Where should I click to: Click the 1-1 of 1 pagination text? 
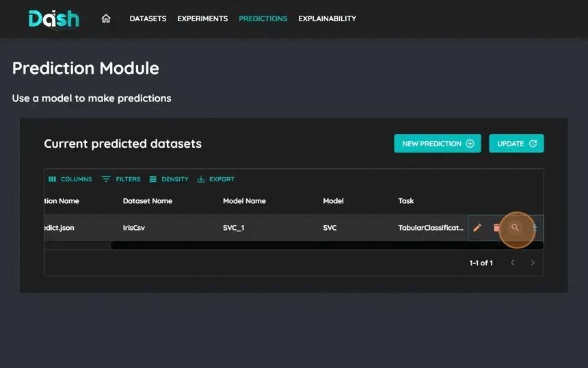[481, 263]
